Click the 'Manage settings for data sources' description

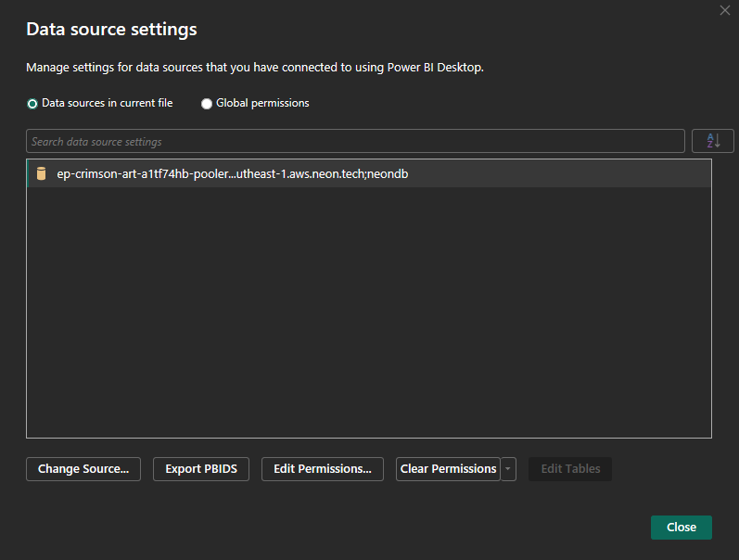tap(255, 68)
